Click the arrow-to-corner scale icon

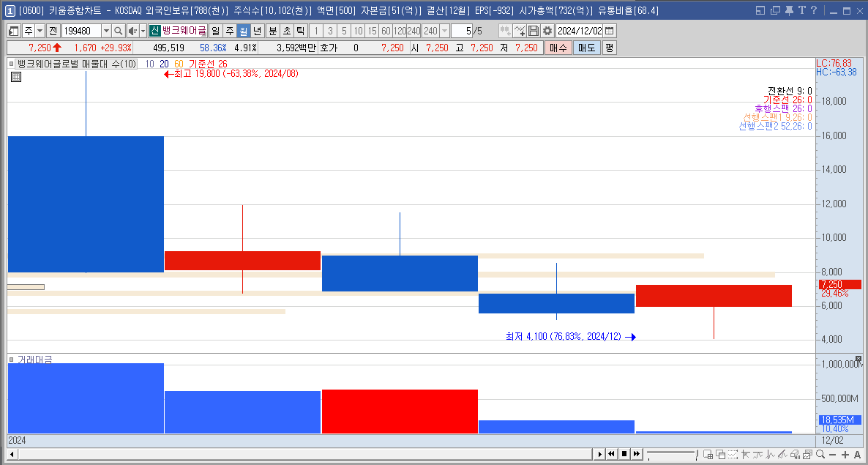[x=746, y=455]
